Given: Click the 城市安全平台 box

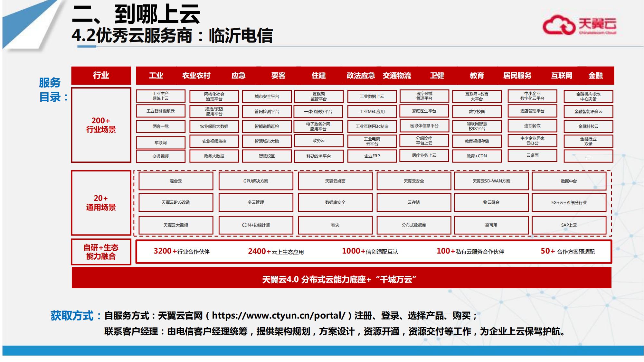Looking at the screenshot, I should click(x=267, y=97).
